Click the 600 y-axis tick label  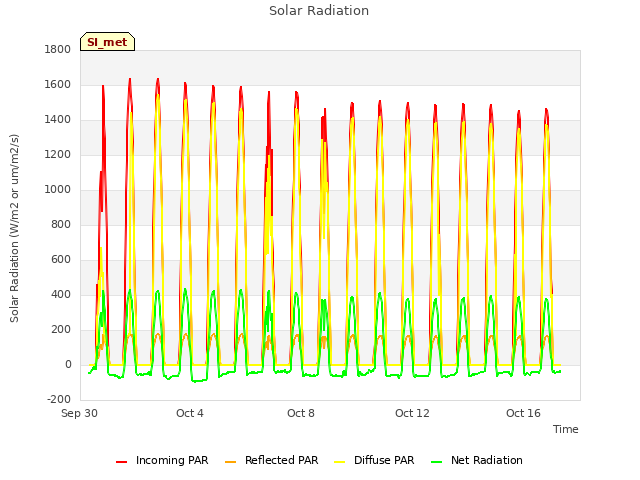[x=61, y=260]
